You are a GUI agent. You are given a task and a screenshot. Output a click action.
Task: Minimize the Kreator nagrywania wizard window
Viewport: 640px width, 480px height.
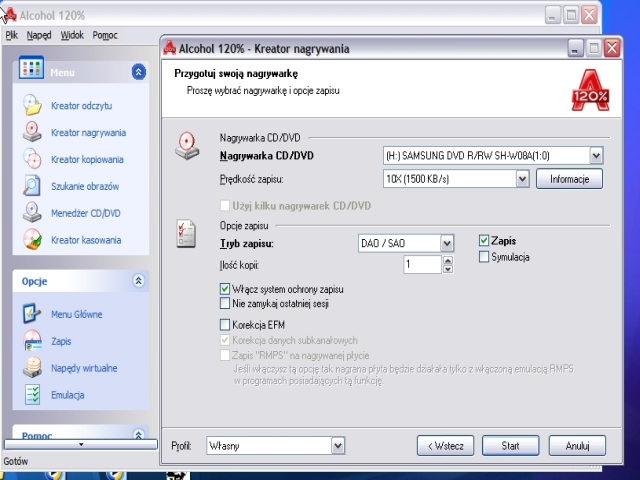click(x=575, y=48)
